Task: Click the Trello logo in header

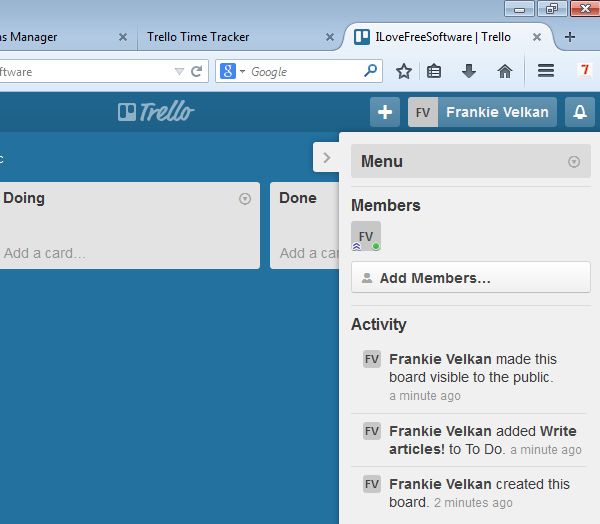Action: [x=156, y=112]
